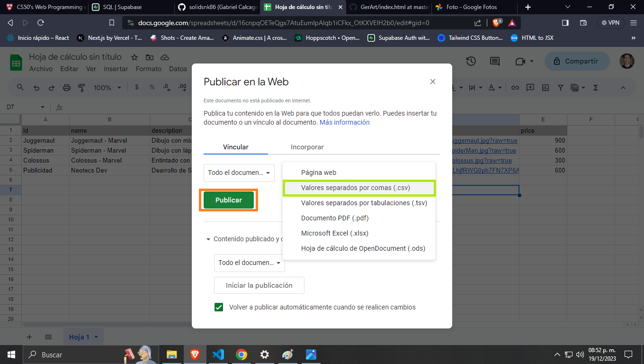Viewport: 644px width, 364px height.
Task: Show hidden bookmarks with the » chevron
Action: pyautogui.click(x=634, y=38)
